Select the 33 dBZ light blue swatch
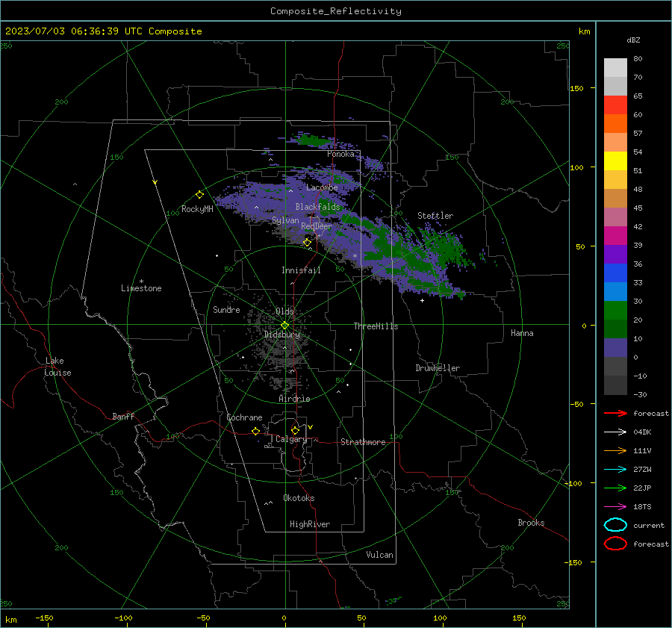 coord(615,291)
